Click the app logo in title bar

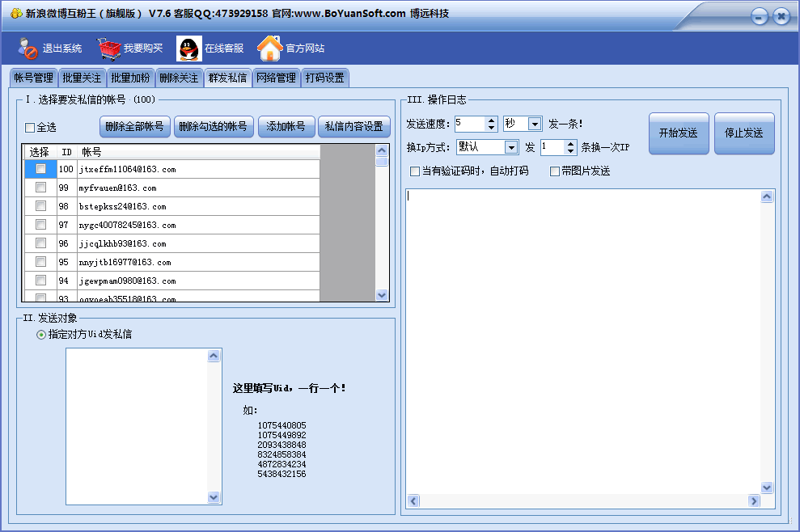pos(15,13)
